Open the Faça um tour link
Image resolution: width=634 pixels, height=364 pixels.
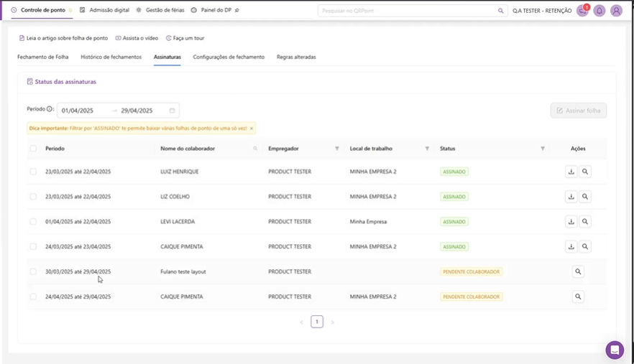pos(185,38)
